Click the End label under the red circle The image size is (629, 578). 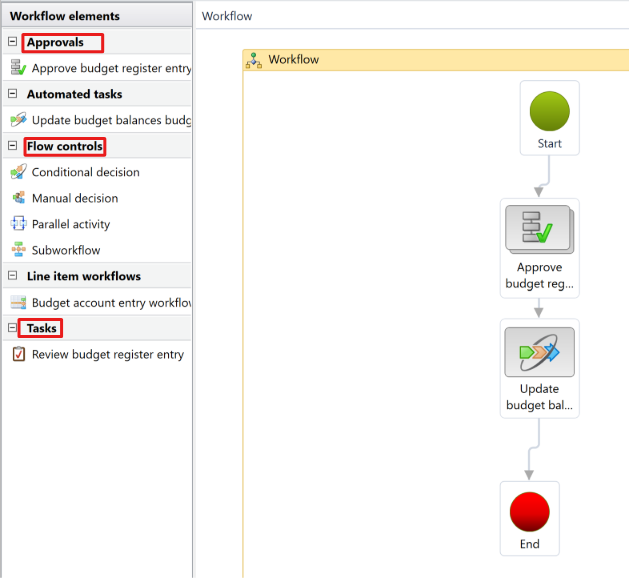click(530, 544)
